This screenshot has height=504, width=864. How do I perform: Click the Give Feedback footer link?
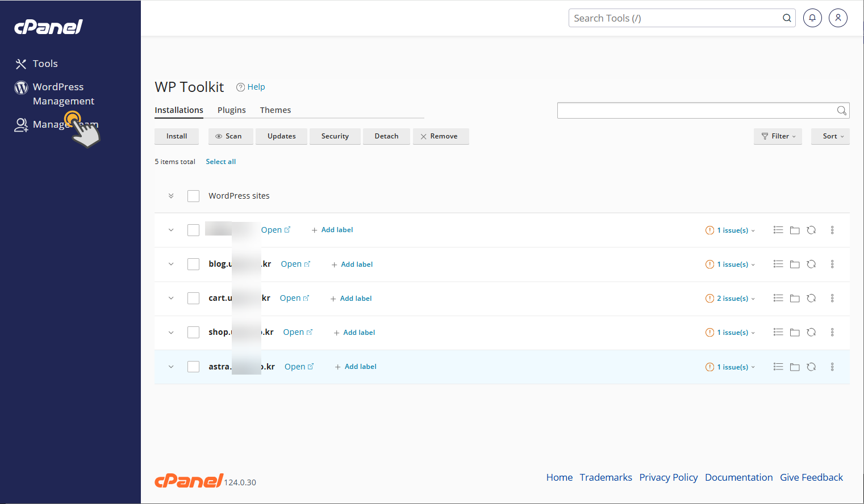[x=811, y=477]
